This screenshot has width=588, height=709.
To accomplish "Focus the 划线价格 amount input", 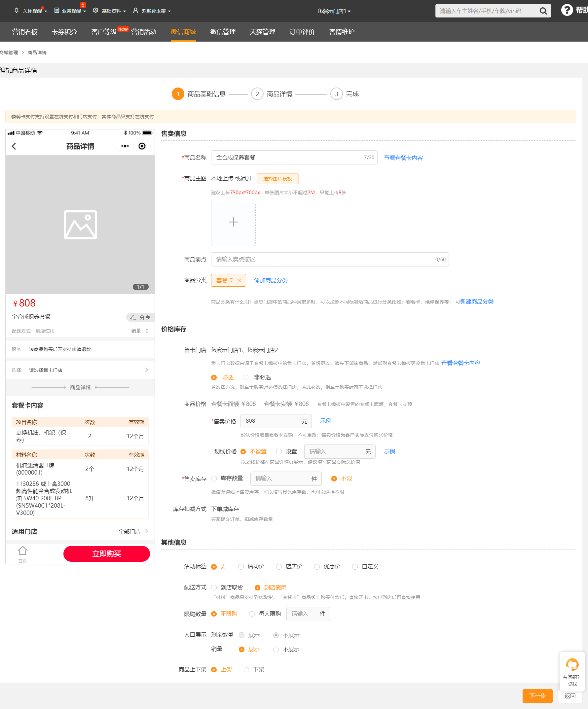I will click(x=340, y=452).
